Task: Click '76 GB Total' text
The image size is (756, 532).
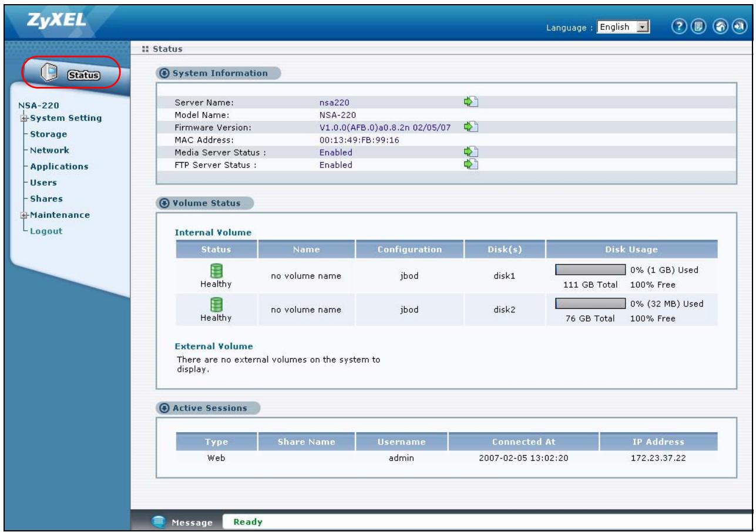Action: point(592,319)
